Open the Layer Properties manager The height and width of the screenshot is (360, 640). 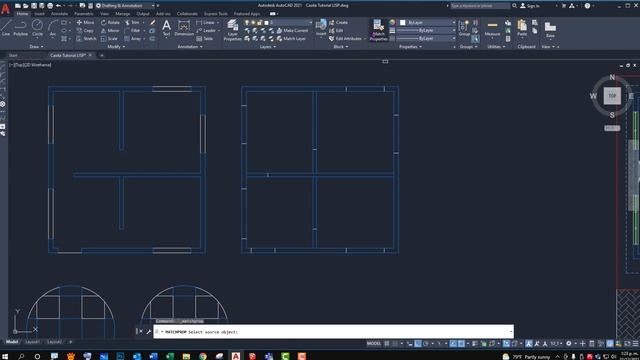coord(233,30)
